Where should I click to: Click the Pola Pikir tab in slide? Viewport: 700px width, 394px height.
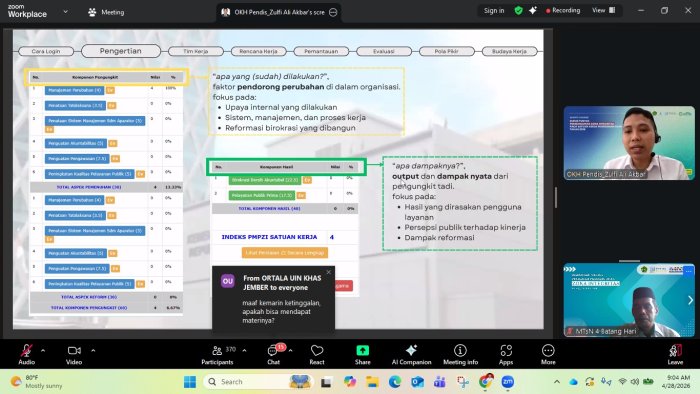pos(446,51)
